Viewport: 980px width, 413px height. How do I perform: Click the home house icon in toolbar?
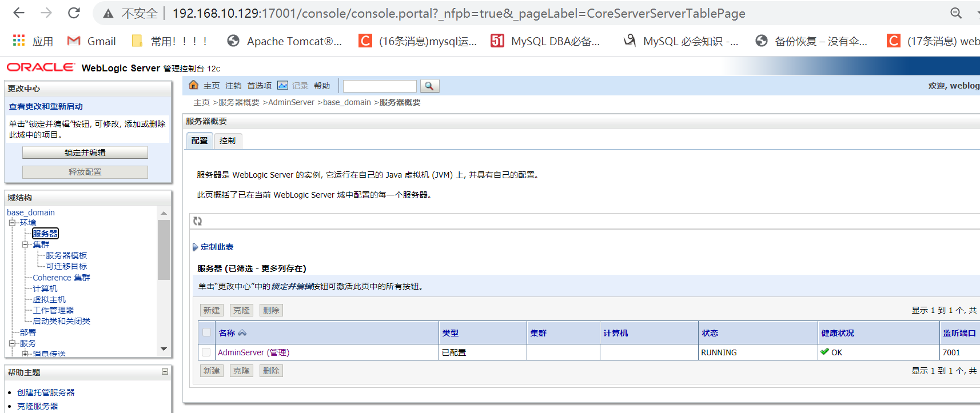(x=193, y=85)
